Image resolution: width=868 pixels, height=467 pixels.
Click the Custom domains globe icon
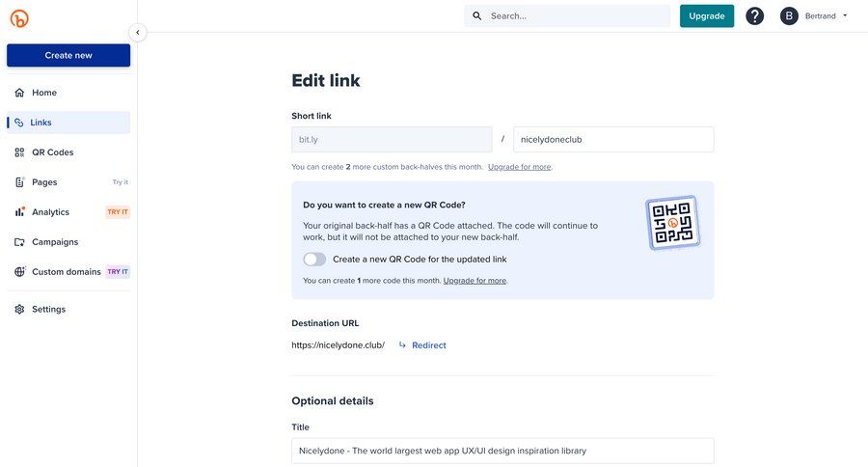[19, 272]
